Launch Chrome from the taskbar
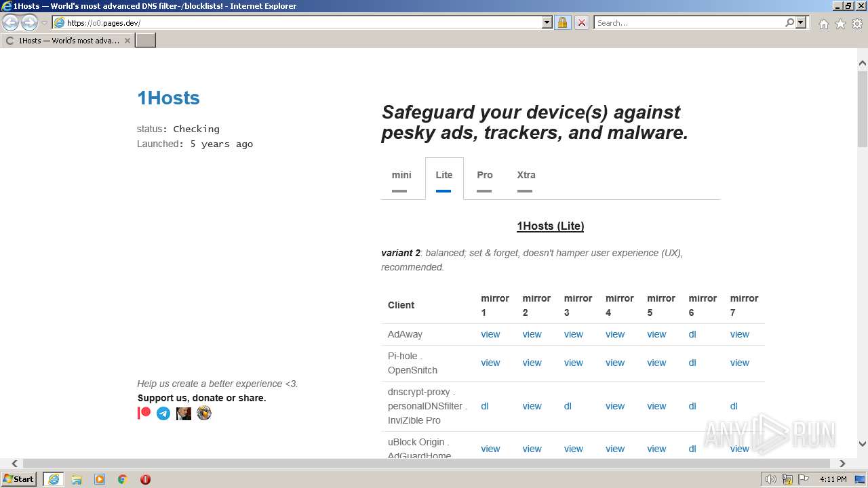 click(123, 479)
